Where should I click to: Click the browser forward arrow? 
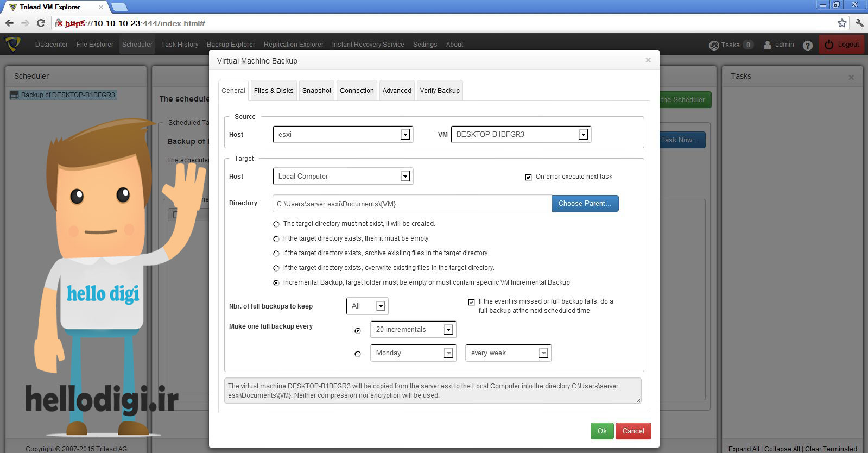coord(25,23)
